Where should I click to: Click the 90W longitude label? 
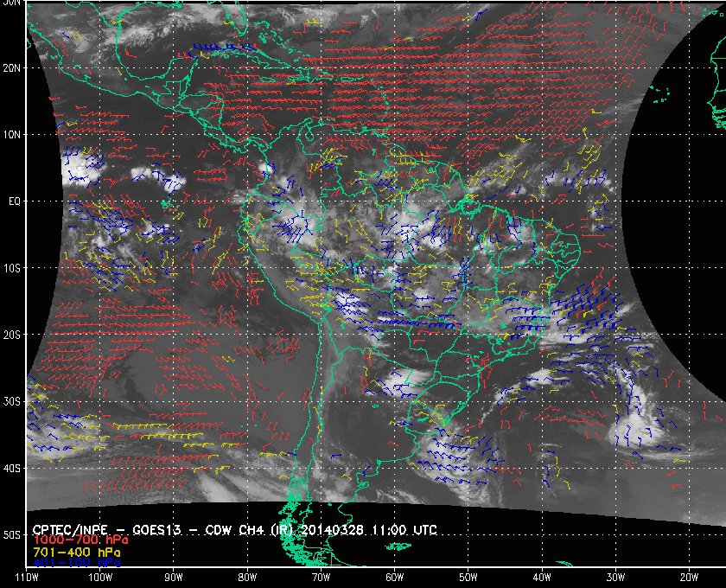pos(174,577)
